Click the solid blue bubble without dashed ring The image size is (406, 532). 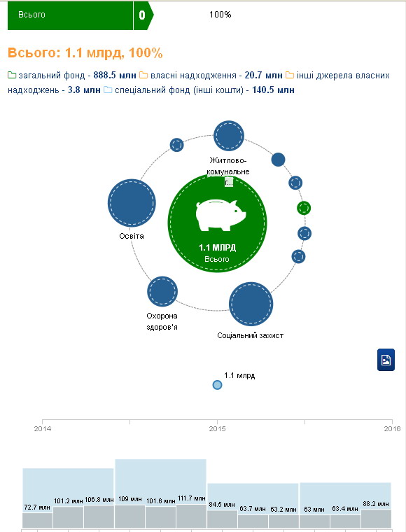[x=278, y=160]
